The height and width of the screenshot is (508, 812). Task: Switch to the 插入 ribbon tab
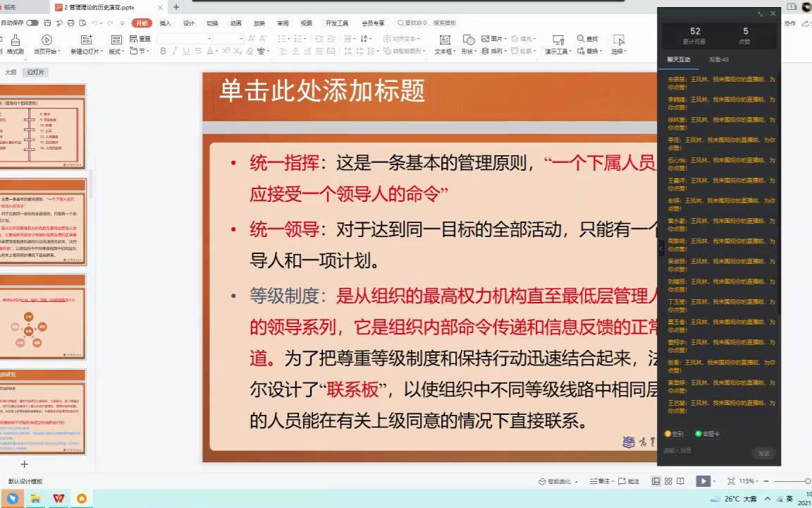(x=164, y=23)
